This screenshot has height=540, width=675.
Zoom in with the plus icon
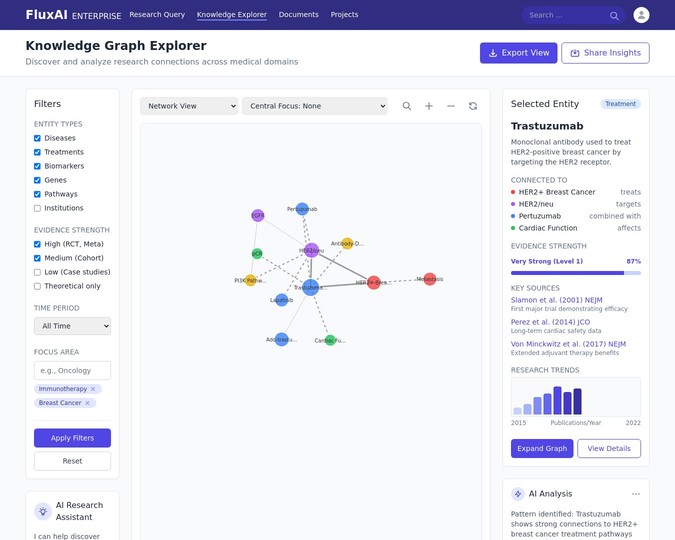(429, 106)
